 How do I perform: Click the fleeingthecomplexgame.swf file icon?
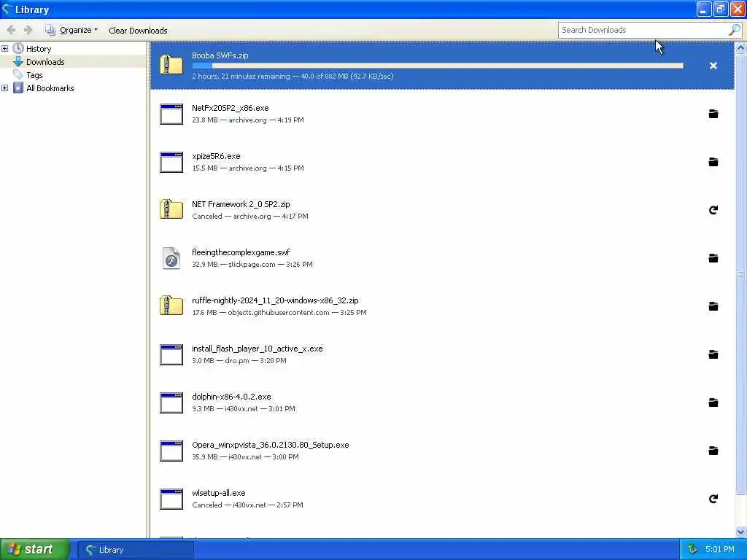tap(171, 258)
